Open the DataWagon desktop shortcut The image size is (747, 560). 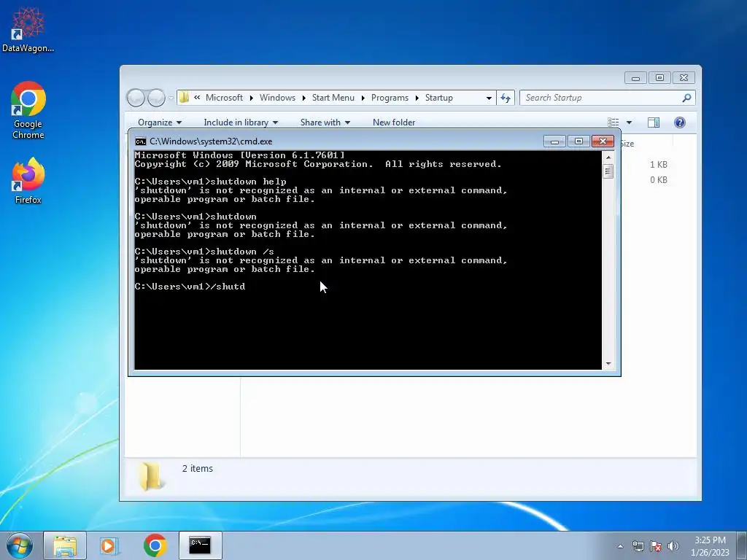[28, 29]
